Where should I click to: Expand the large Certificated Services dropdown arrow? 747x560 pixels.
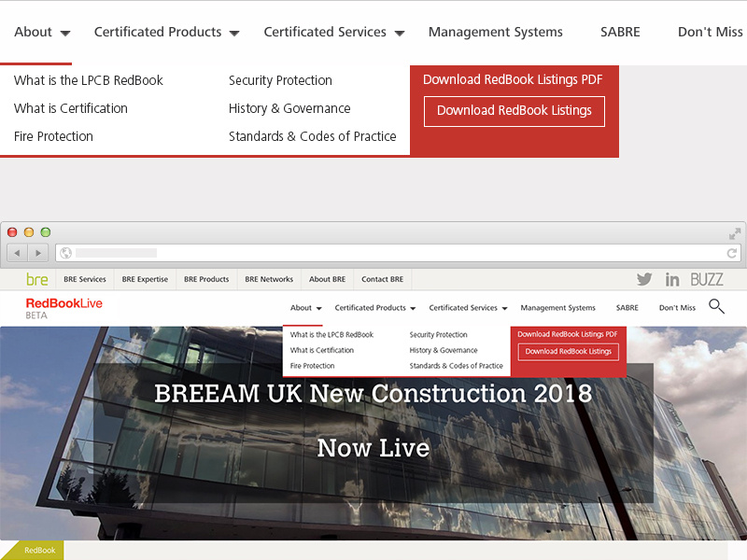click(399, 34)
